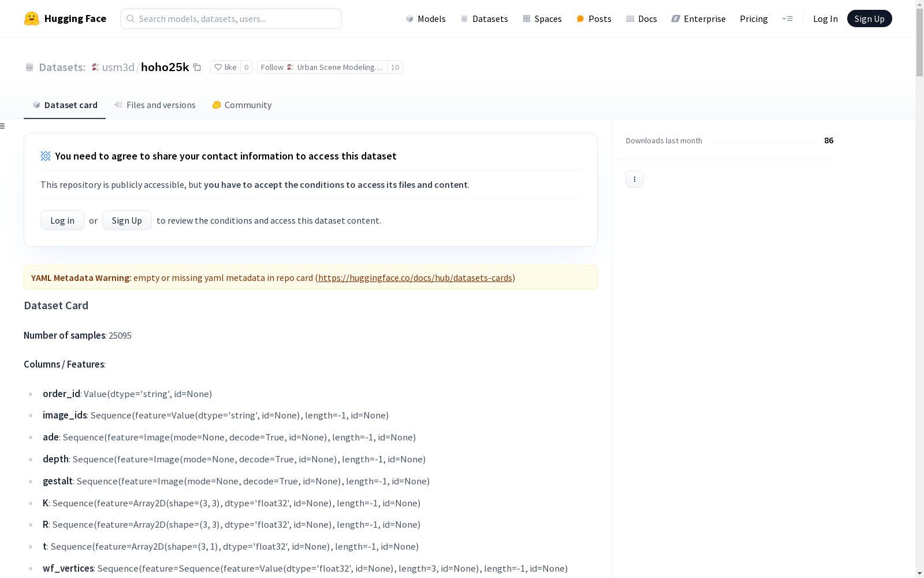Click the Datasets stack icon beside the title

click(29, 68)
